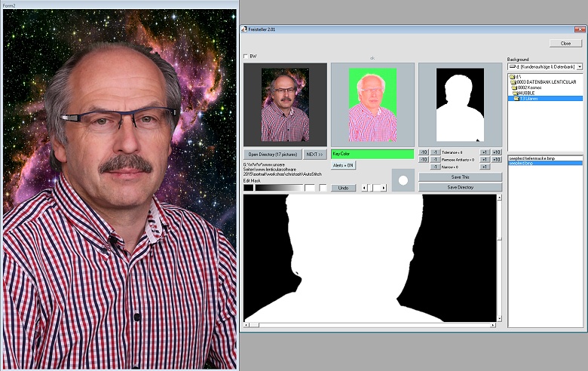
Task: Select the white edit mask swatch
Action: coord(310,188)
